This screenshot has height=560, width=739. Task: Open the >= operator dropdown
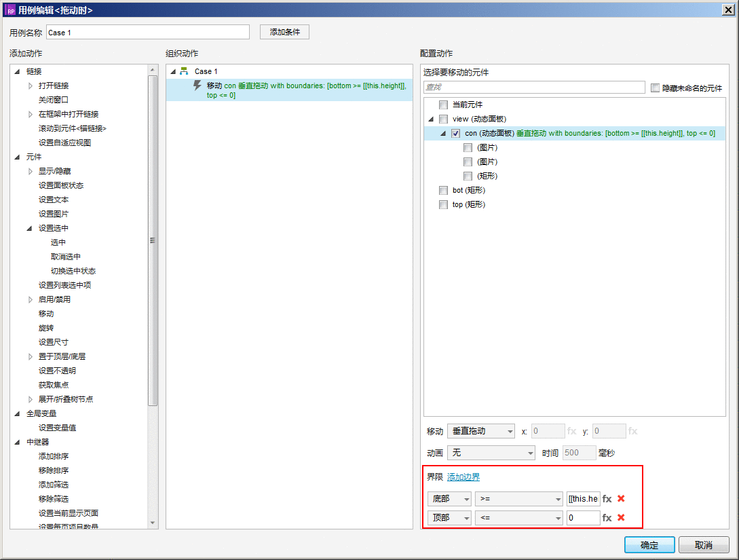coord(519,499)
